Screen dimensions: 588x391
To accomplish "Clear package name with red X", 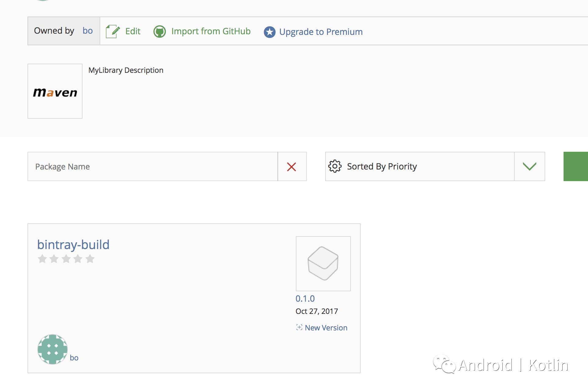I will 292,167.
